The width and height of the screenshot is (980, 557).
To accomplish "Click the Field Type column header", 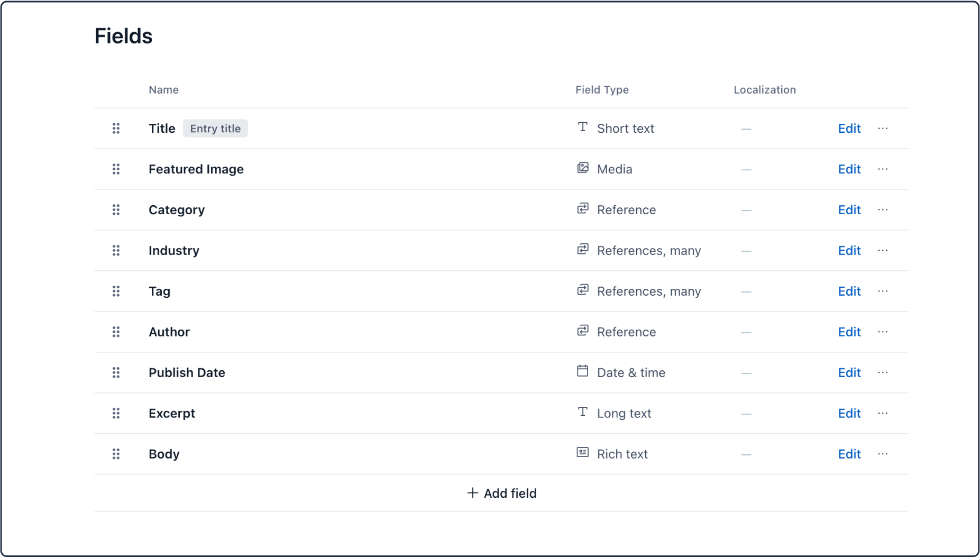I will 602,89.
